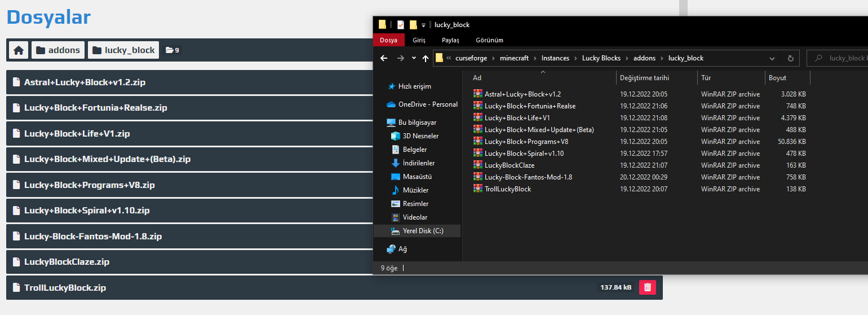This screenshot has width=868, height=315.
Task: Jump to Lucky Blocks in Explorer address bar
Action: pyautogui.click(x=601, y=58)
